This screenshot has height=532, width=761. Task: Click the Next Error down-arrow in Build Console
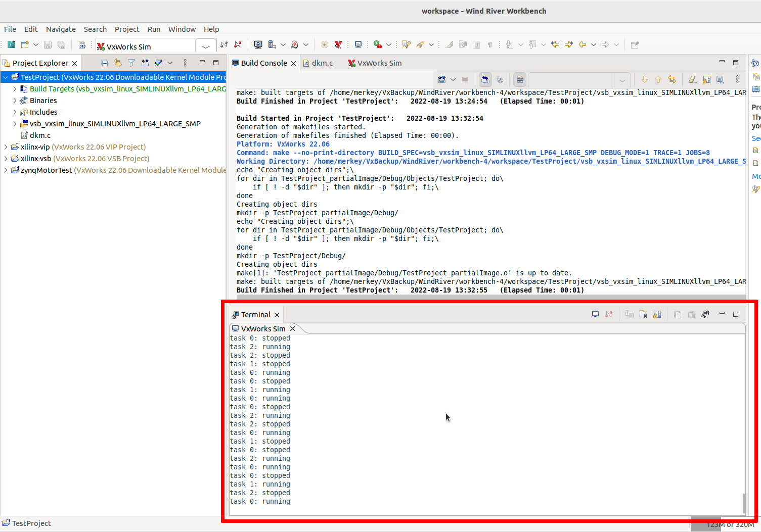pyautogui.click(x=644, y=79)
